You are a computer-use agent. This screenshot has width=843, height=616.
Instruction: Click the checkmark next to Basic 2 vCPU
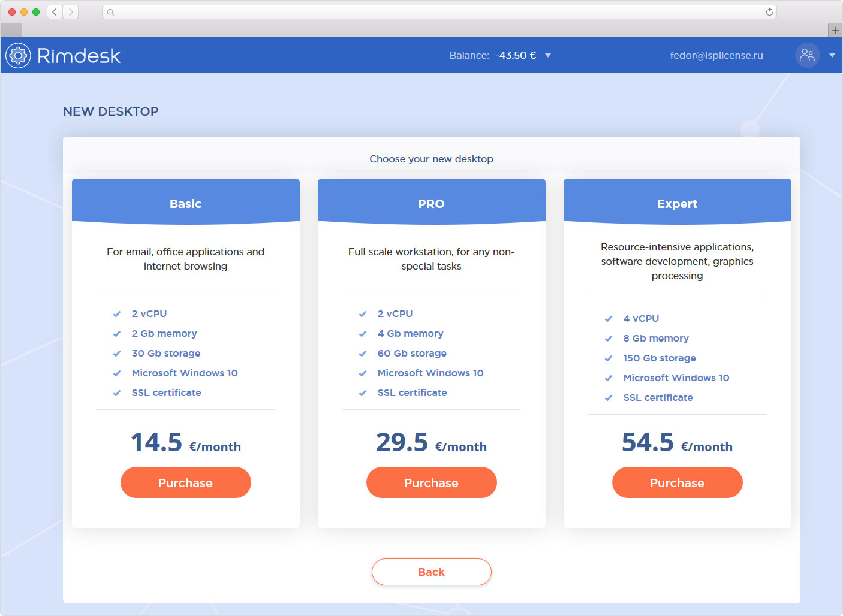tap(117, 314)
